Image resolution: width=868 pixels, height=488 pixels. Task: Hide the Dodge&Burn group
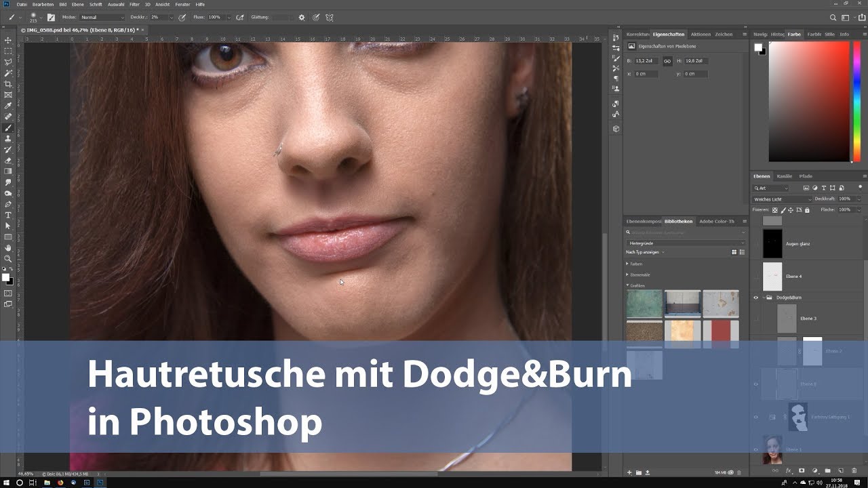click(756, 298)
